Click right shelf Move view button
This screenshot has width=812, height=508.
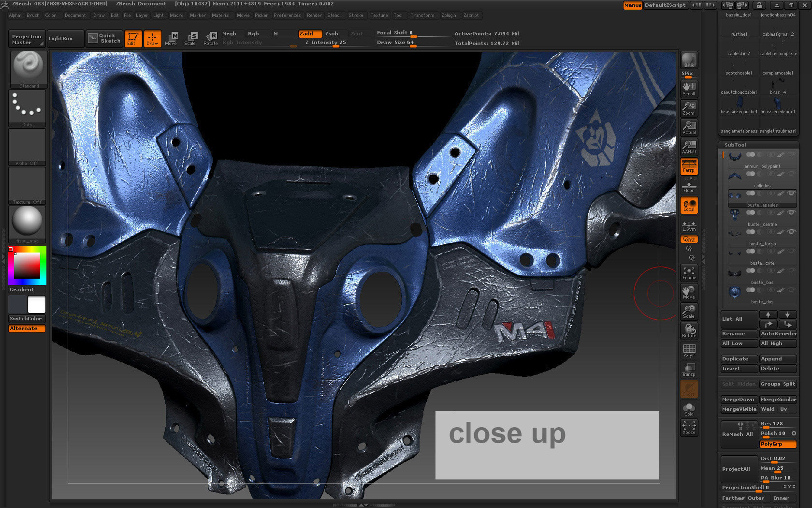point(689,292)
